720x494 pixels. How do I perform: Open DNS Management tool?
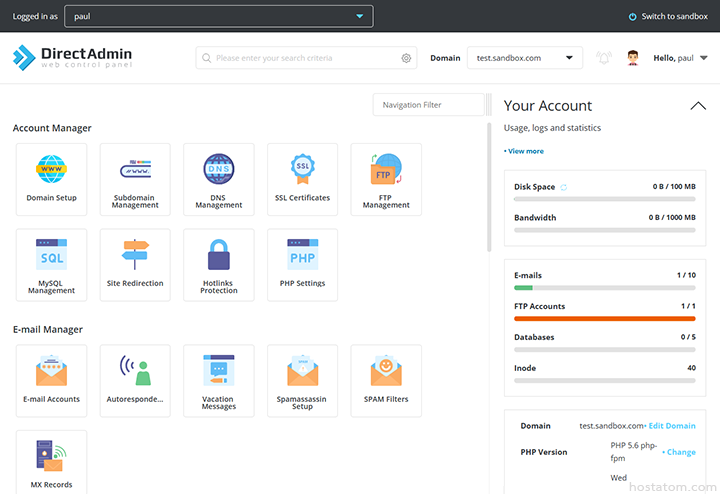point(218,179)
